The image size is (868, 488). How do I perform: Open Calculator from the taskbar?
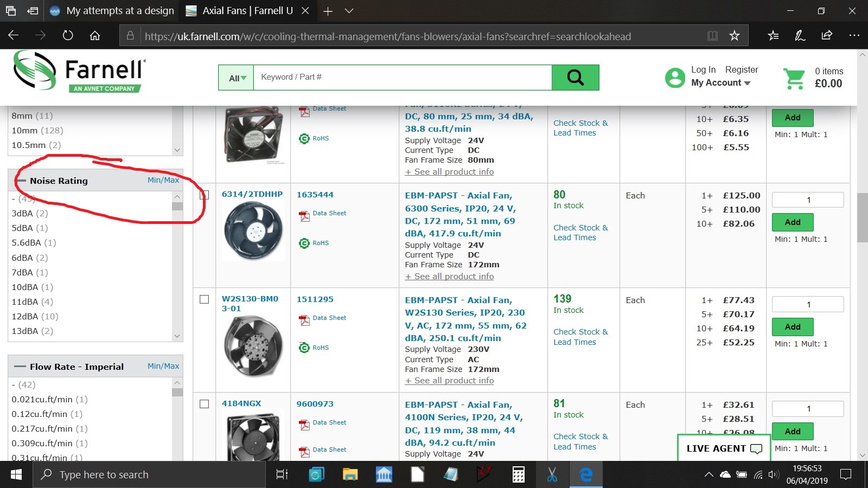(x=519, y=475)
